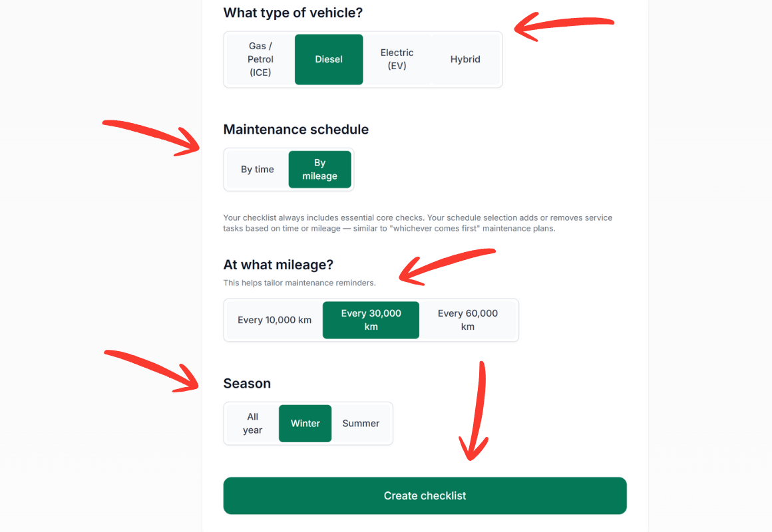Set the season to All year
772x532 pixels.
[253, 423]
